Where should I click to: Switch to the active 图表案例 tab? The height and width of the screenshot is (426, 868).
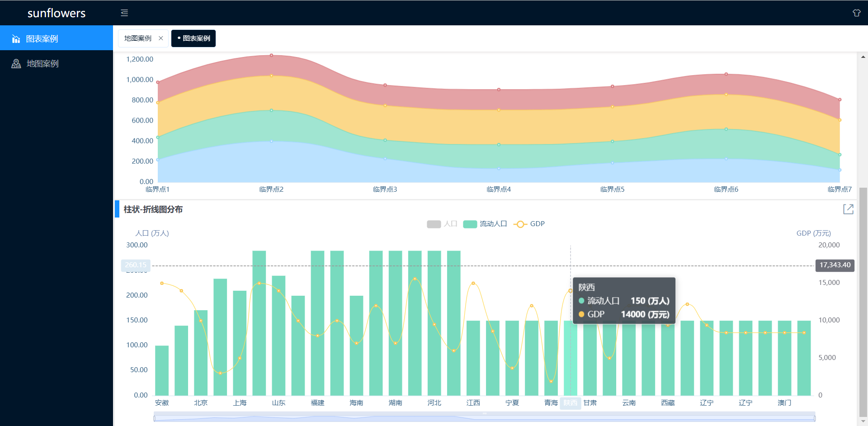coord(193,38)
